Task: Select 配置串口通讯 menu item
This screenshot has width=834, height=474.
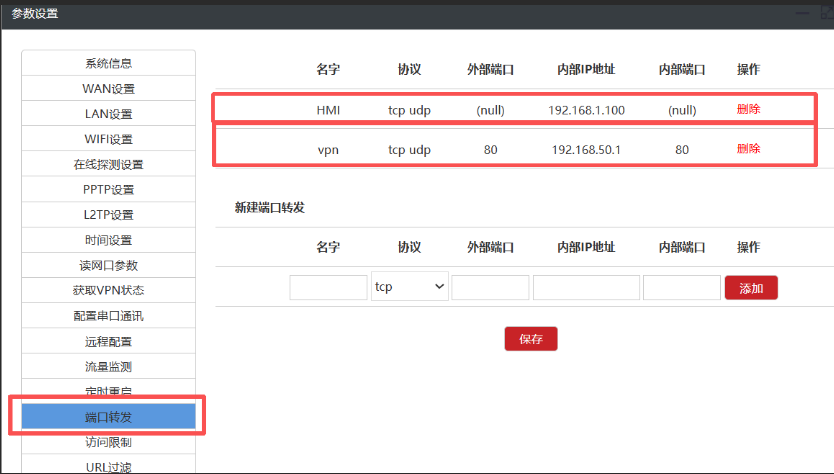Action: [108, 316]
